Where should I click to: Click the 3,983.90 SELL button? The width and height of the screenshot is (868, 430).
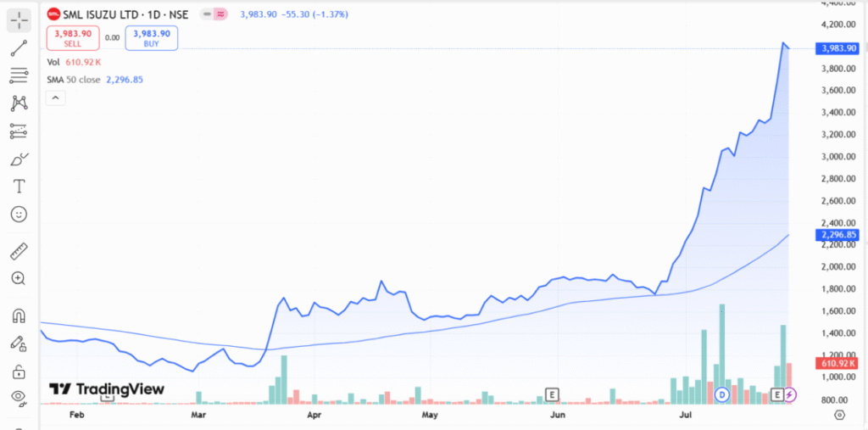(73, 38)
